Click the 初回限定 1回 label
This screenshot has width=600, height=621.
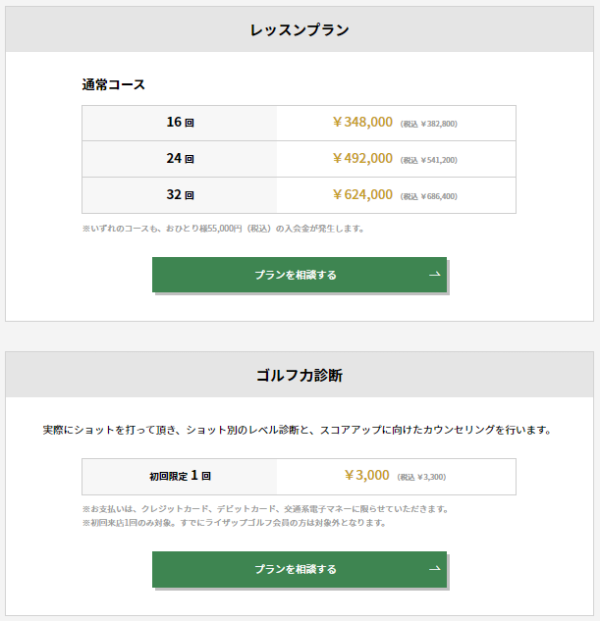(180, 476)
